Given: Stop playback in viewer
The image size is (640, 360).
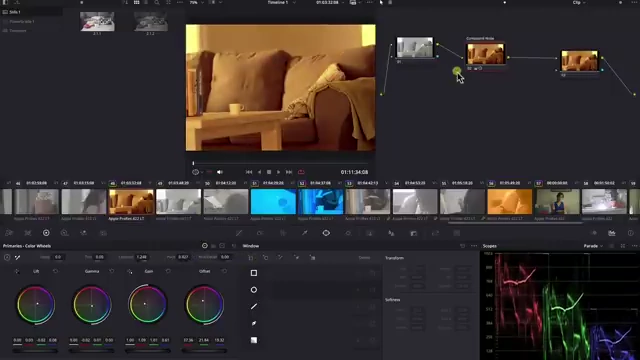Looking at the screenshot, I should click(x=269, y=172).
